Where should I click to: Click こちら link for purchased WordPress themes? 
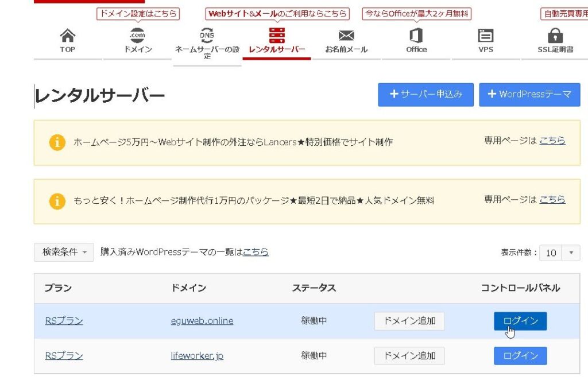click(256, 252)
